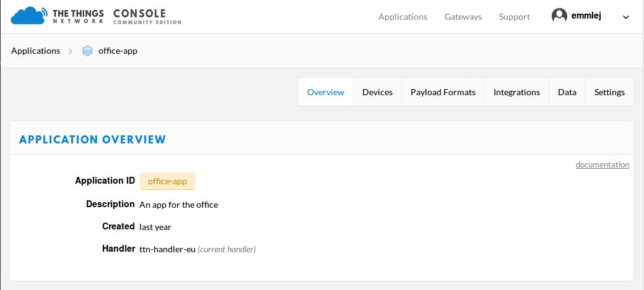Open the emmlej username menu
Screen dimensions: 644x290
click(x=586, y=17)
